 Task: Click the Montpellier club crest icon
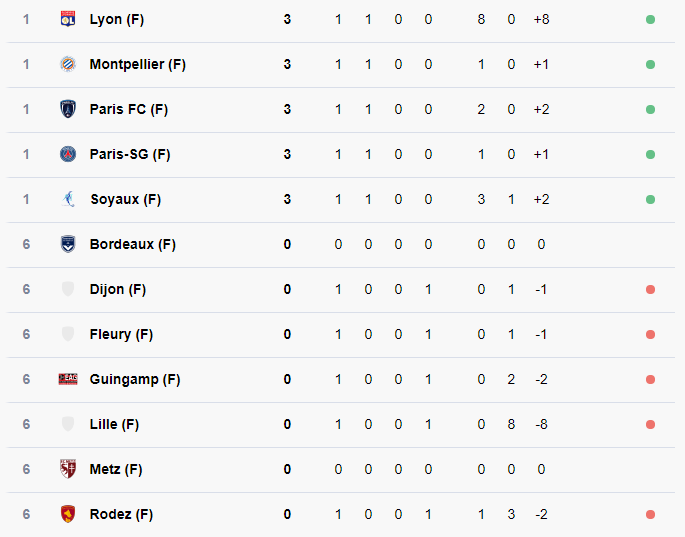68,64
